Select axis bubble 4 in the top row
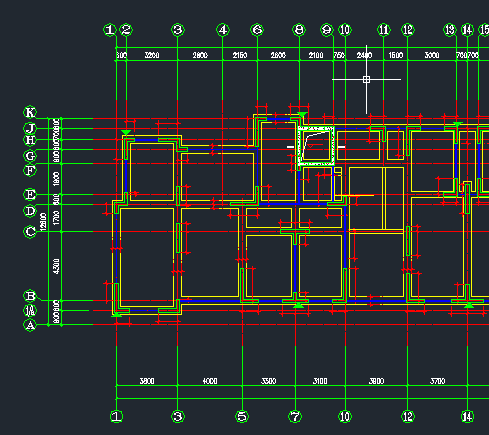Image resolution: width=489 pixels, height=435 pixels. click(x=223, y=30)
